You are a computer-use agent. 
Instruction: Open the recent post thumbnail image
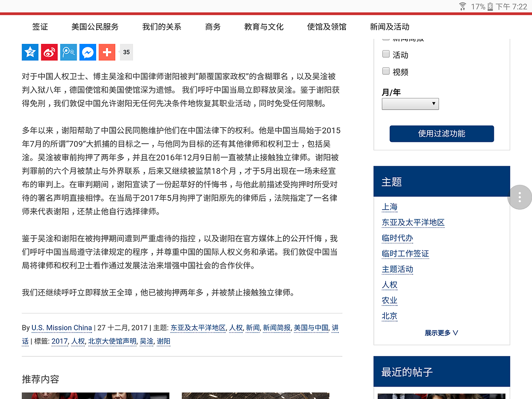point(442,396)
